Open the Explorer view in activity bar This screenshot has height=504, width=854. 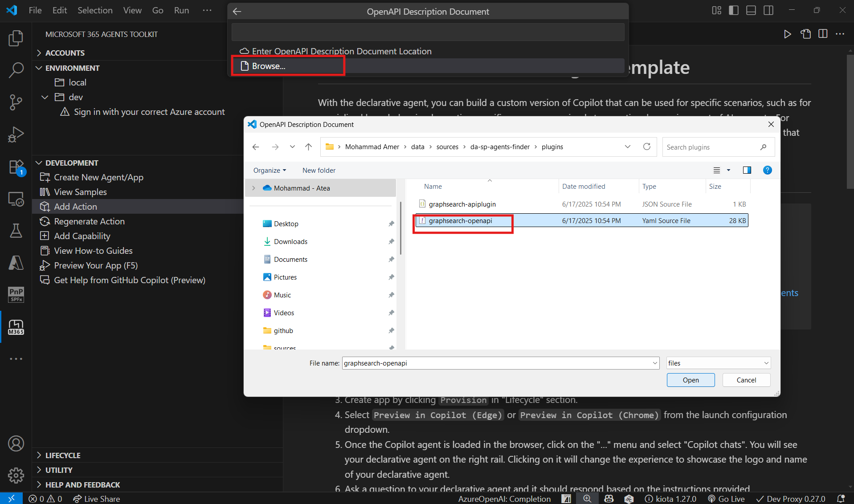pyautogui.click(x=16, y=38)
